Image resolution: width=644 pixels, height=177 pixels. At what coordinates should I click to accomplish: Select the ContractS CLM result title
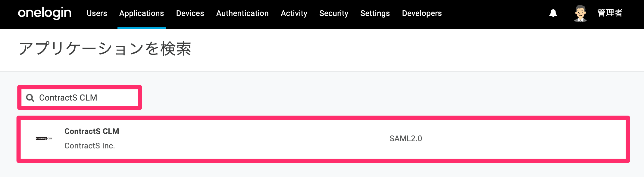pos(92,131)
